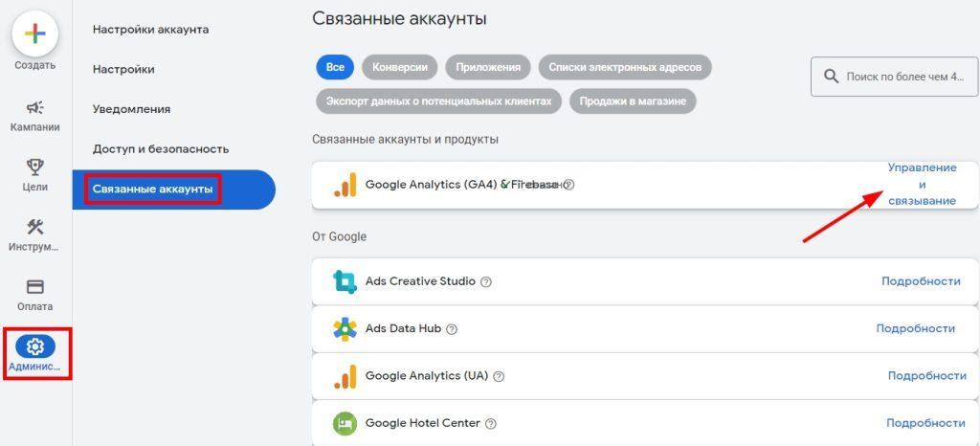Click 'Управление и связывание' link for GA4
Viewport: 980px width, 446px height.
coord(922,185)
